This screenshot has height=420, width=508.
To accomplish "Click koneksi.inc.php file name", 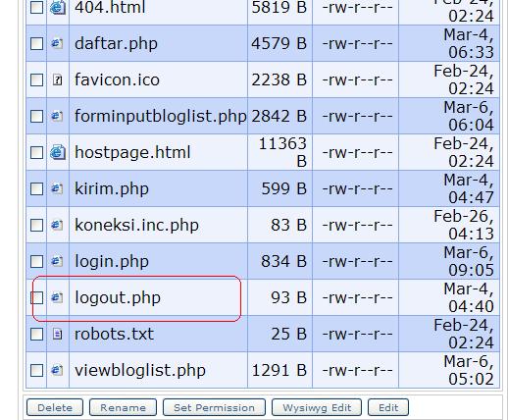I will pyautogui.click(x=136, y=225).
